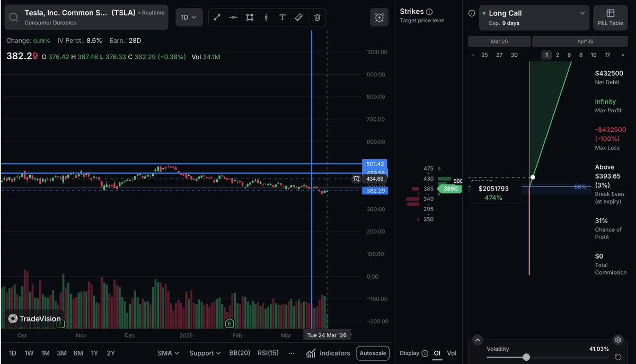636x364 pixels.
Task: Click the green 385C strike marker
Action: coord(451,189)
